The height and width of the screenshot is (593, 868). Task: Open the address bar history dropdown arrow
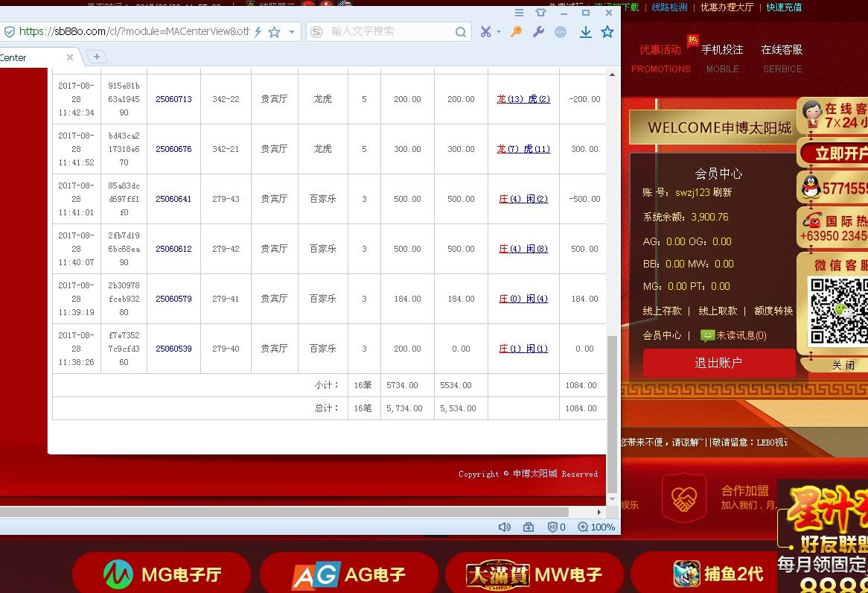[290, 33]
